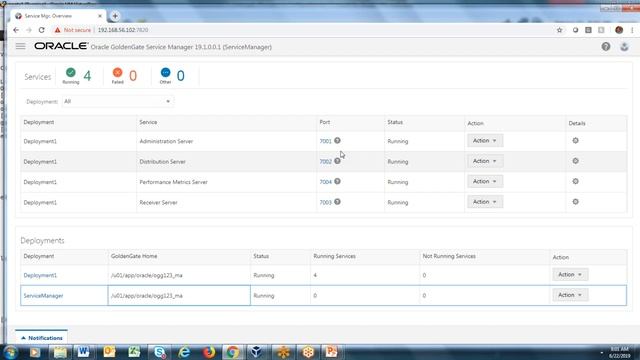Click the taskbar clock
The height and width of the screenshot is (360, 640).
coord(620,353)
